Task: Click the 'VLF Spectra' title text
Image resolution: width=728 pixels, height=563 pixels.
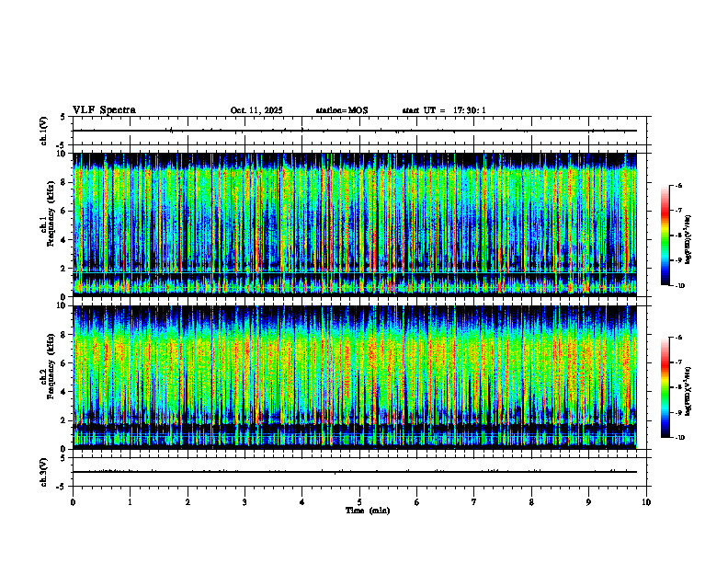Action: click(104, 110)
